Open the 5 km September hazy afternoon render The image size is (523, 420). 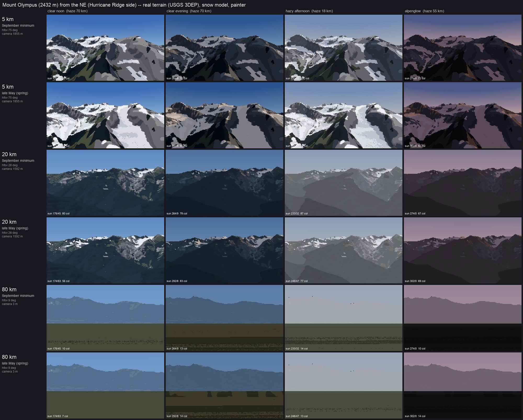pyautogui.click(x=344, y=48)
